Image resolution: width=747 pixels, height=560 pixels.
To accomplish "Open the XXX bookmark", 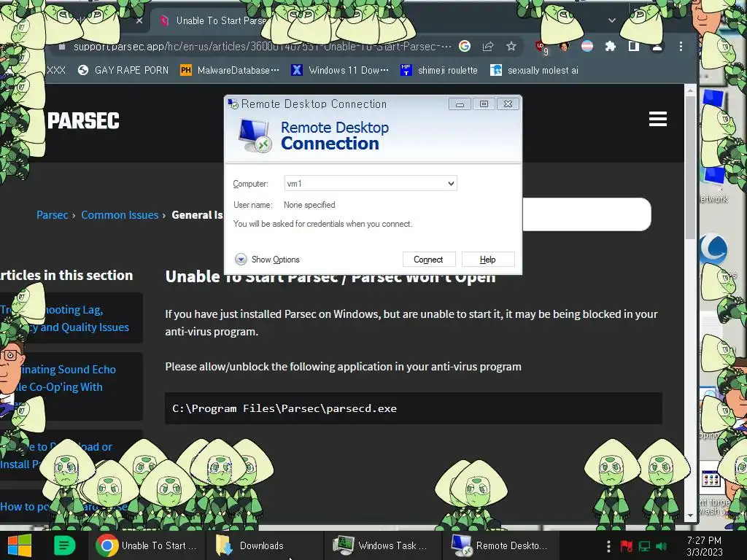I will (55, 71).
